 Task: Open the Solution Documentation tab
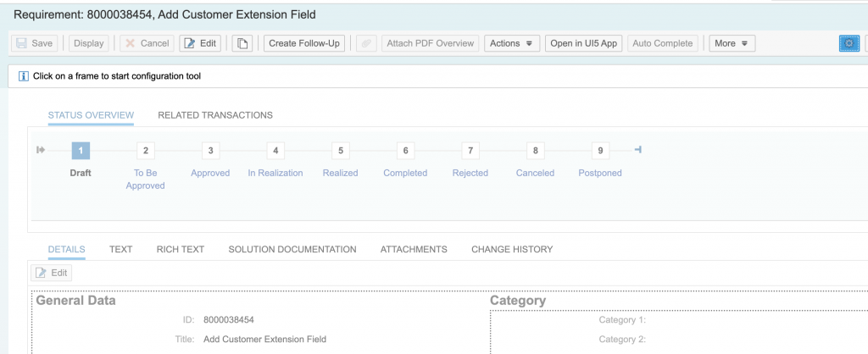pos(292,250)
